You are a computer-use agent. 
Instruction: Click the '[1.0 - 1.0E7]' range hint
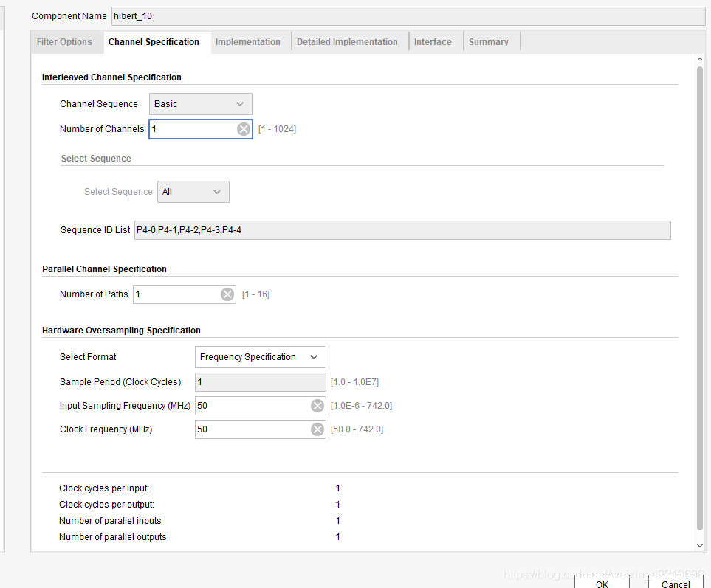coord(354,382)
